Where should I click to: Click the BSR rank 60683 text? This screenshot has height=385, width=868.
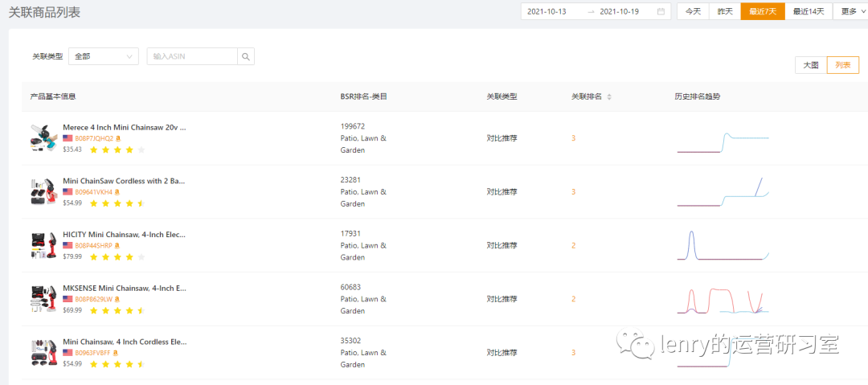pyautogui.click(x=351, y=288)
